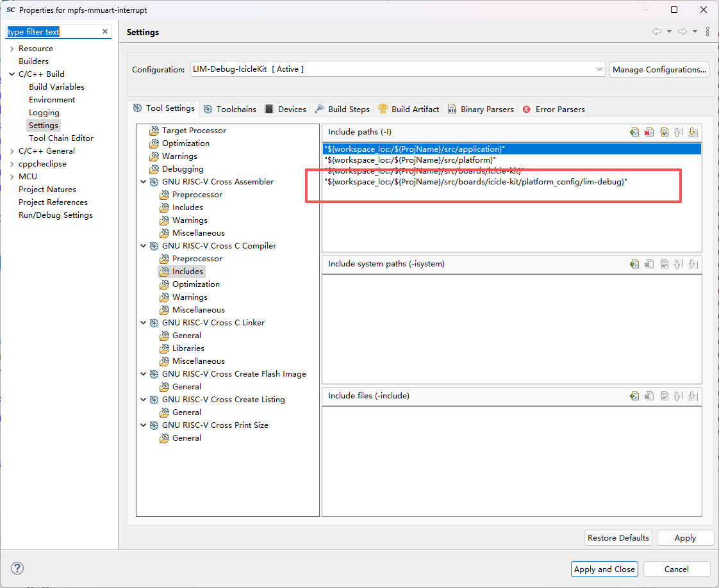Open the dialog help question mark icon
Viewport: 719px width, 588px height.
pos(17,568)
